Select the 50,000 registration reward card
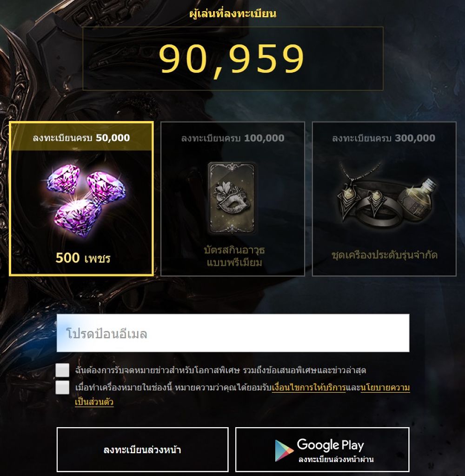 click(x=81, y=199)
